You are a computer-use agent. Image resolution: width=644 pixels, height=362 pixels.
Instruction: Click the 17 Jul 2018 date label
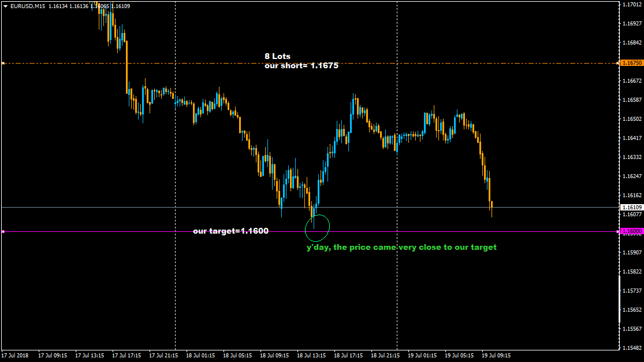click(x=15, y=356)
